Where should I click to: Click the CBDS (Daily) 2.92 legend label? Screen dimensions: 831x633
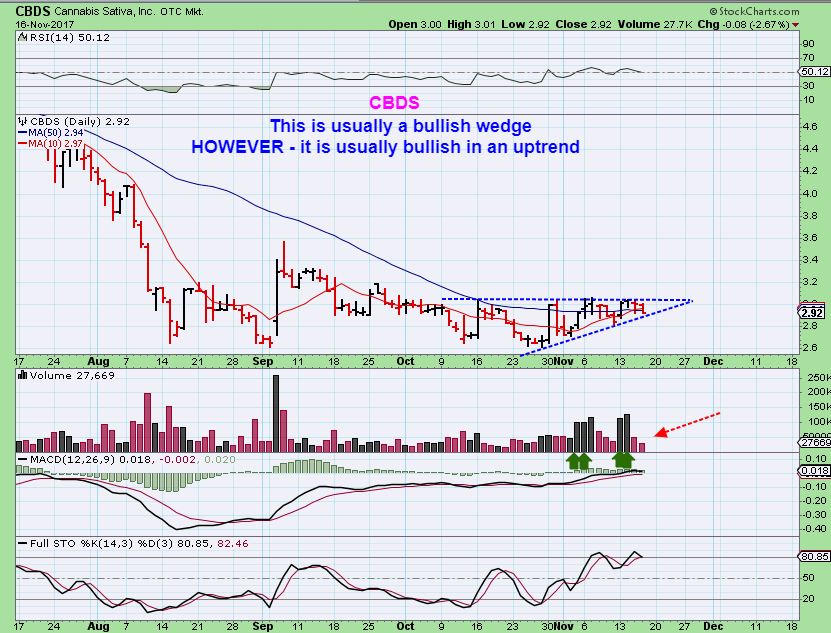79,121
